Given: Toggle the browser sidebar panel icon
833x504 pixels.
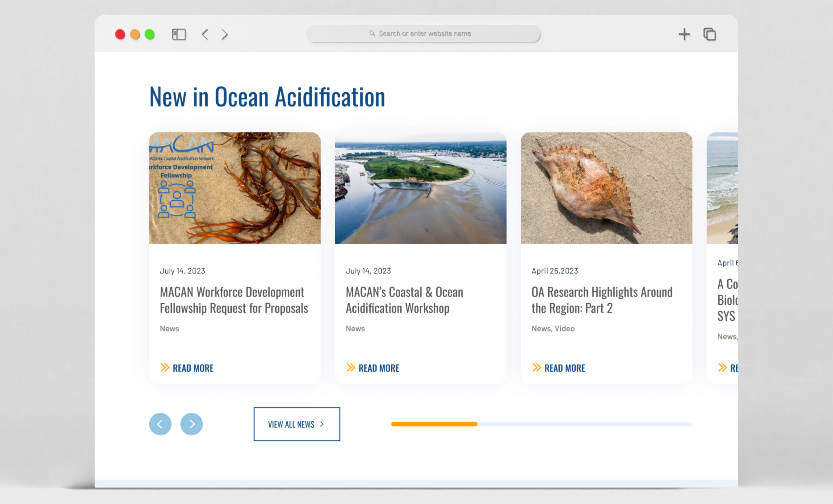Looking at the screenshot, I should click(179, 34).
